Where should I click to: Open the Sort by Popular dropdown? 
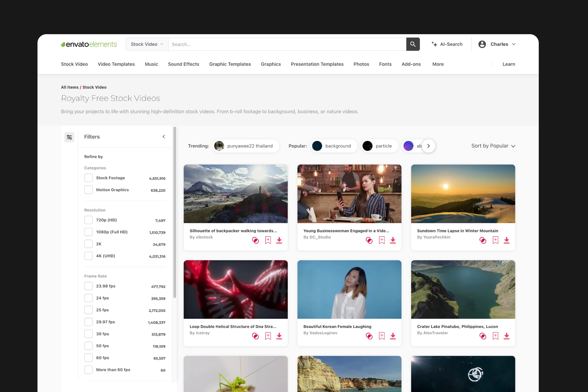point(493,146)
